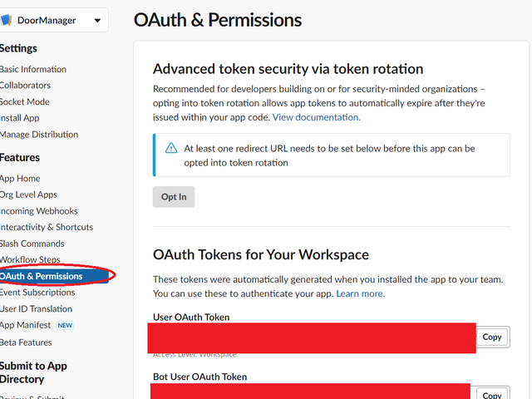
Task: Go to Interactivity & Shortcuts
Action: [47, 227]
